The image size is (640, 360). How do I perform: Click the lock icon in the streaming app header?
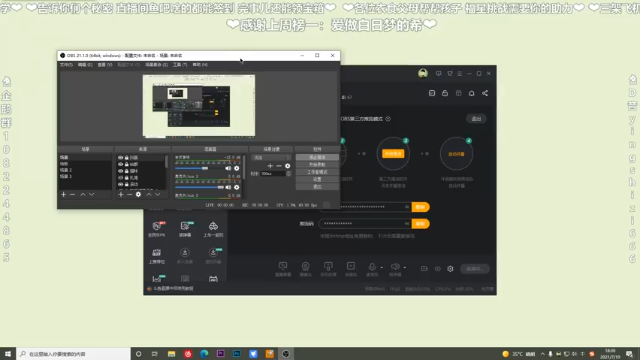tap(445, 93)
